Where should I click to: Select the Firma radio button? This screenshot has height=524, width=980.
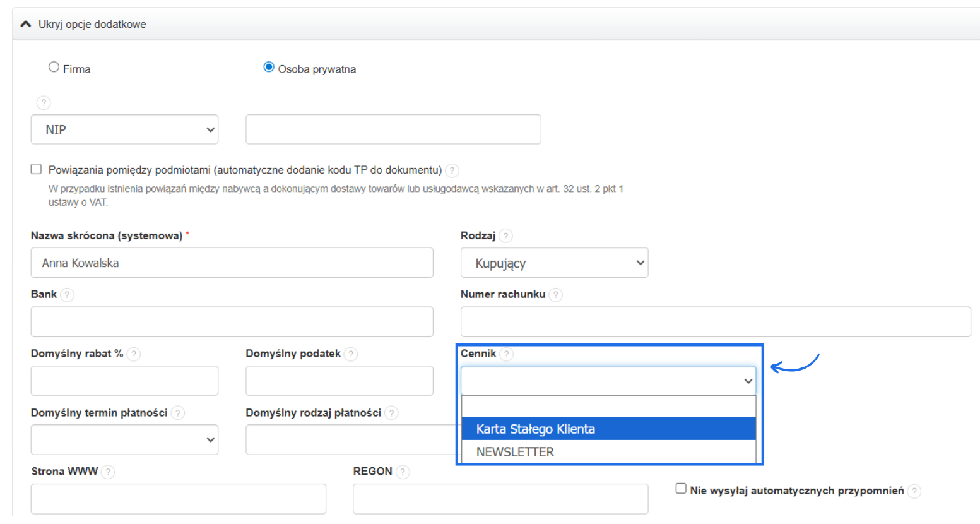54,68
